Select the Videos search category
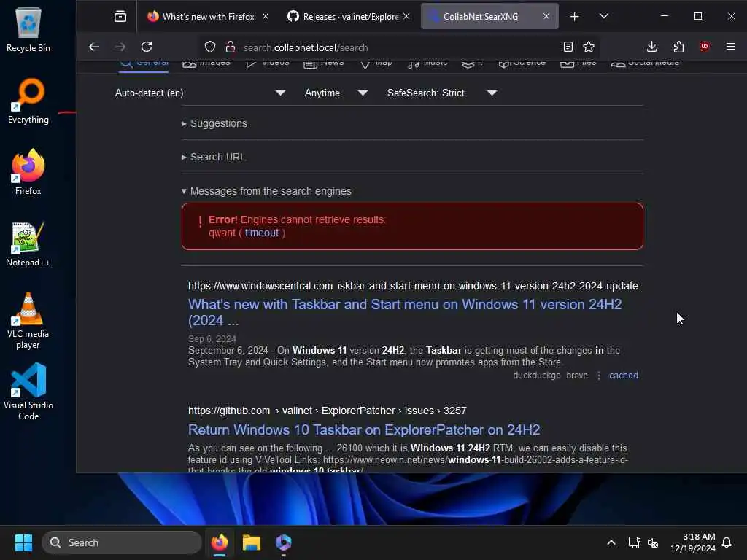747x560 pixels. pos(267,64)
